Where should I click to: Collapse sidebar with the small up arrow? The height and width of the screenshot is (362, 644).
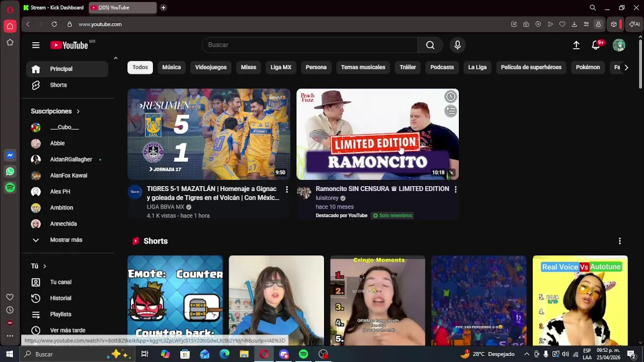(x=115, y=58)
